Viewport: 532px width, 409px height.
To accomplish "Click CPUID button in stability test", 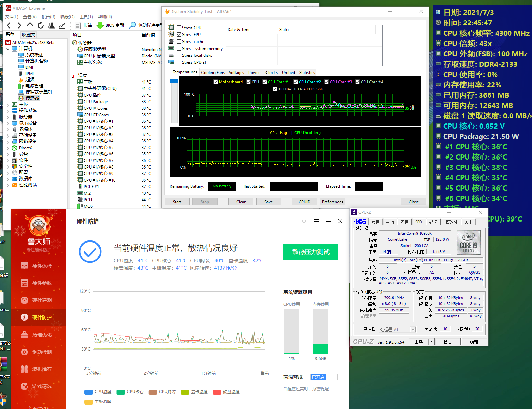I will pos(304,202).
